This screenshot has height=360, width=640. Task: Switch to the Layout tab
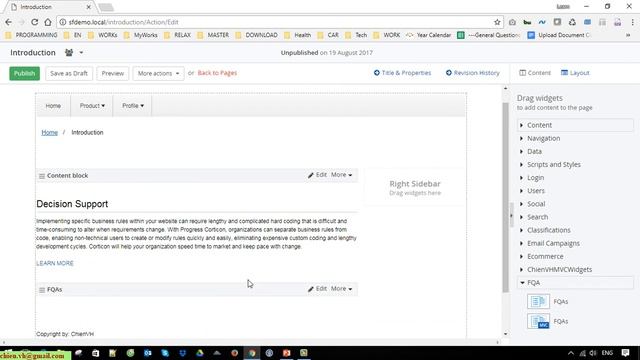coord(575,73)
